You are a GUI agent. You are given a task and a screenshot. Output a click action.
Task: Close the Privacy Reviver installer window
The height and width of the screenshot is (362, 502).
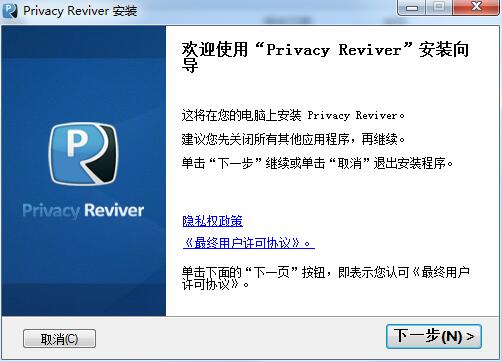pyautogui.click(x=476, y=7)
